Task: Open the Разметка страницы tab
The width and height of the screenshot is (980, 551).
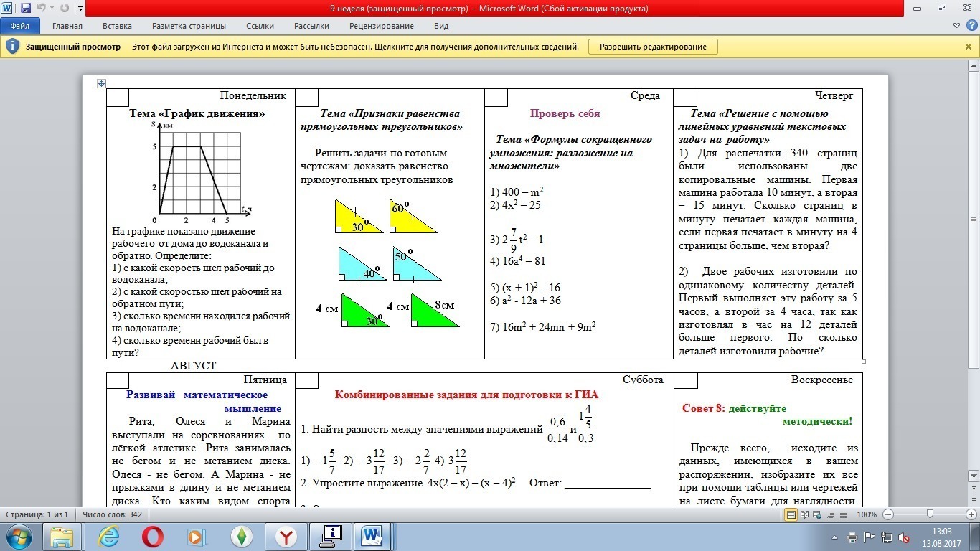Action: click(189, 26)
